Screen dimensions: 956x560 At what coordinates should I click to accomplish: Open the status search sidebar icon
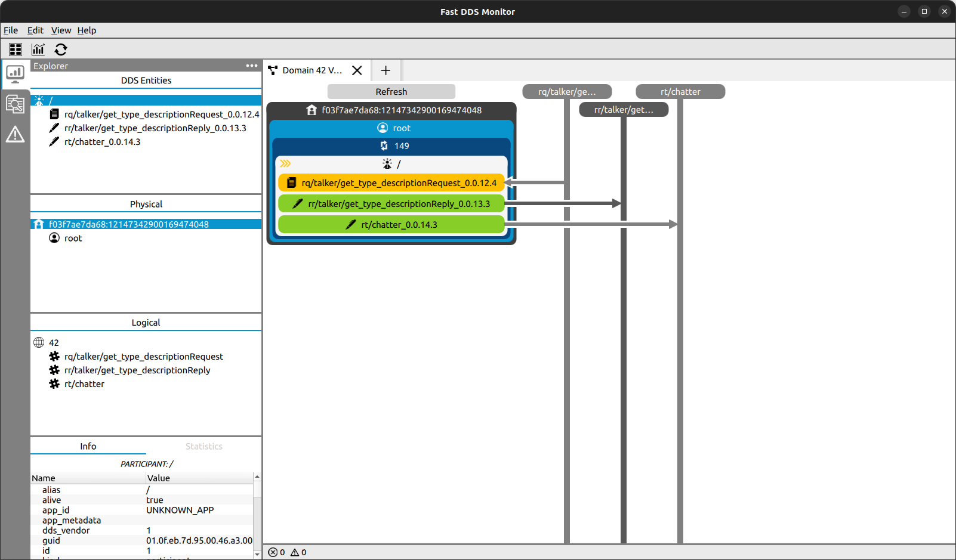point(15,104)
